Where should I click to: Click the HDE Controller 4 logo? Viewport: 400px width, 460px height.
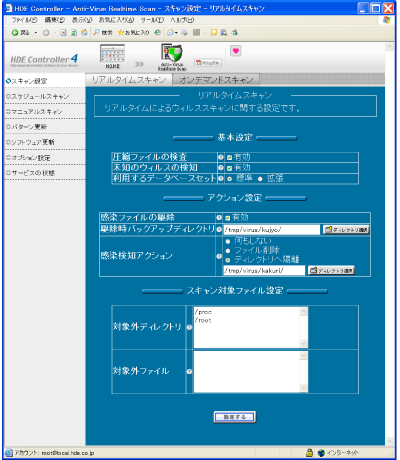pyautogui.click(x=44, y=60)
